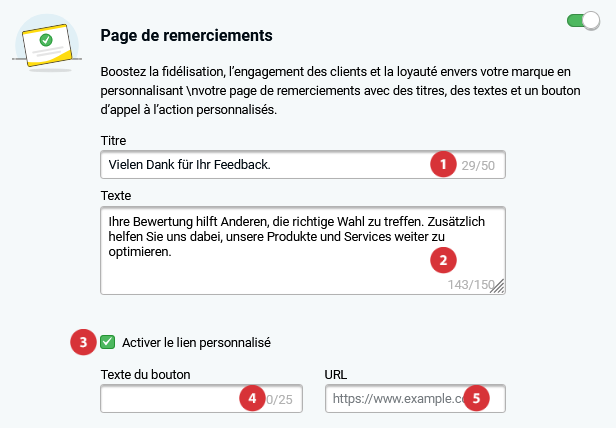Focus the Titre field with 'Vielen Dank'
This screenshot has width=616, height=428.
(303, 164)
